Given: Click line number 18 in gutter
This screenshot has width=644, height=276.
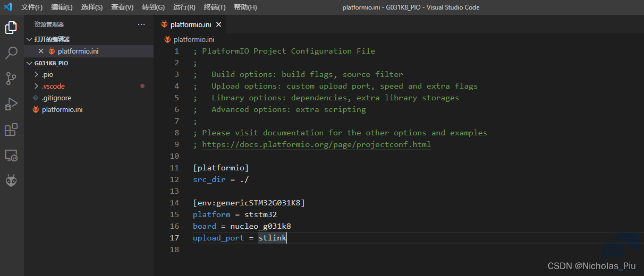Looking at the screenshot, I should (x=174, y=249).
